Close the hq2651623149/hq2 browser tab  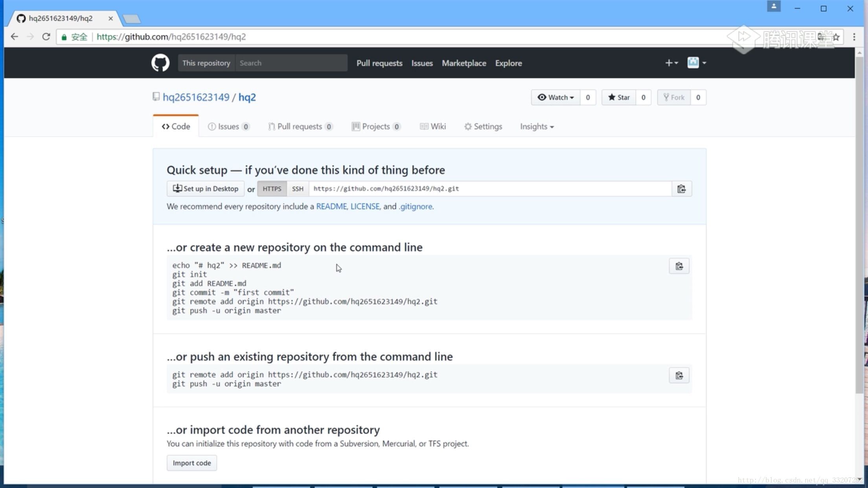click(110, 18)
